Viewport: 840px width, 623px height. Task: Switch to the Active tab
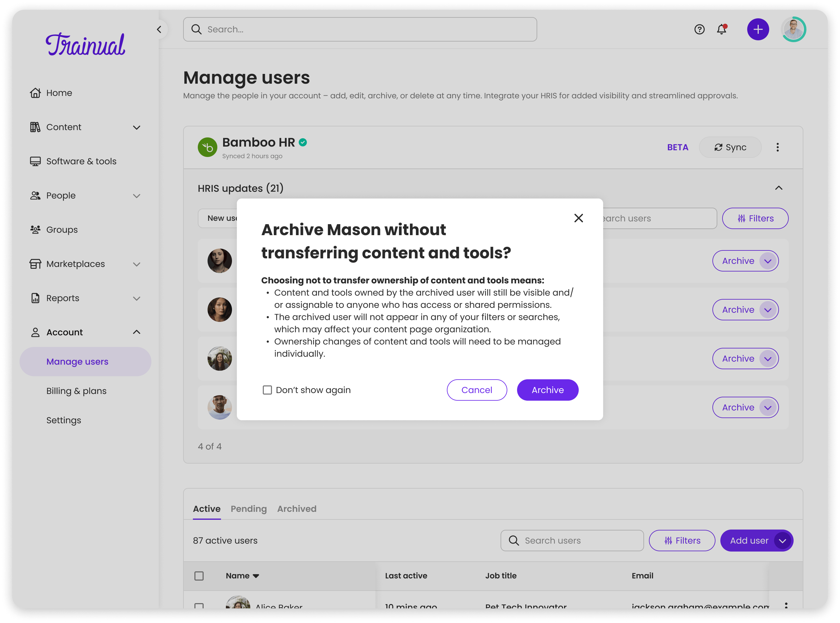[207, 508]
